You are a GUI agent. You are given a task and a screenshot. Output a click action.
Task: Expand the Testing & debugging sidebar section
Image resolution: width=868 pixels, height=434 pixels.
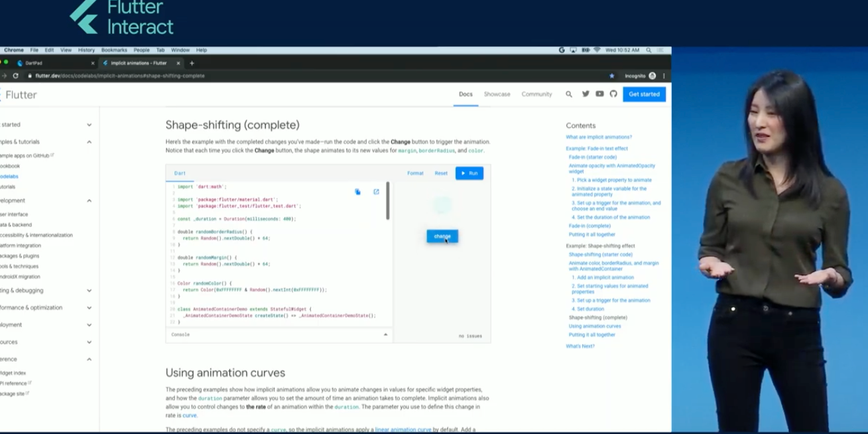[x=89, y=291]
